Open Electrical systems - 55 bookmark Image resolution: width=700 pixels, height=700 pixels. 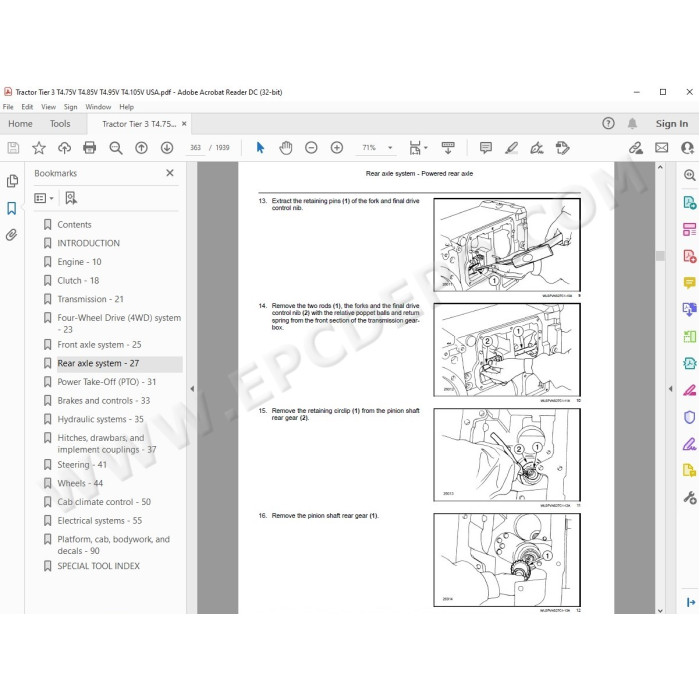tap(100, 521)
